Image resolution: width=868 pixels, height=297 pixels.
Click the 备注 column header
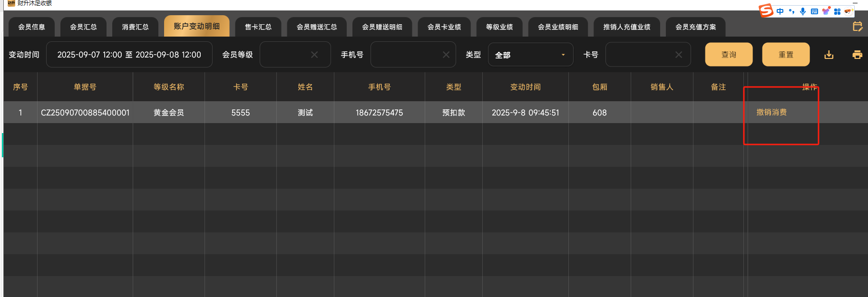click(x=718, y=87)
